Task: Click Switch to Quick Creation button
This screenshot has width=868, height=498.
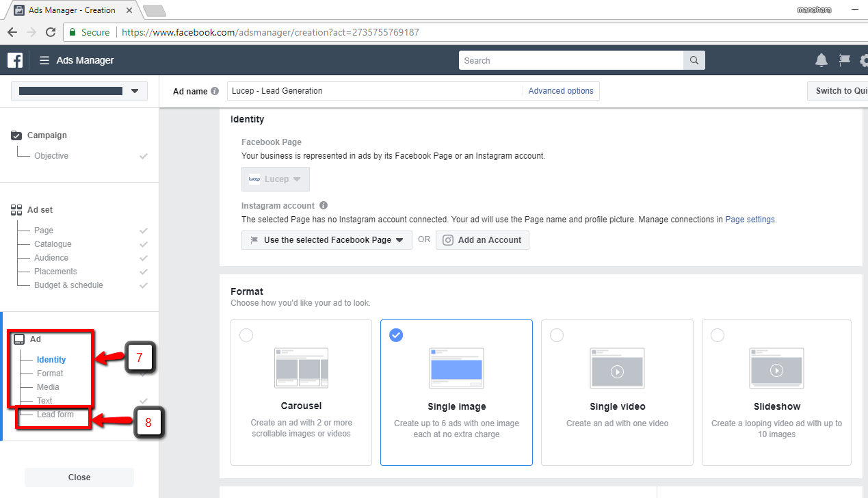Action: (838, 91)
